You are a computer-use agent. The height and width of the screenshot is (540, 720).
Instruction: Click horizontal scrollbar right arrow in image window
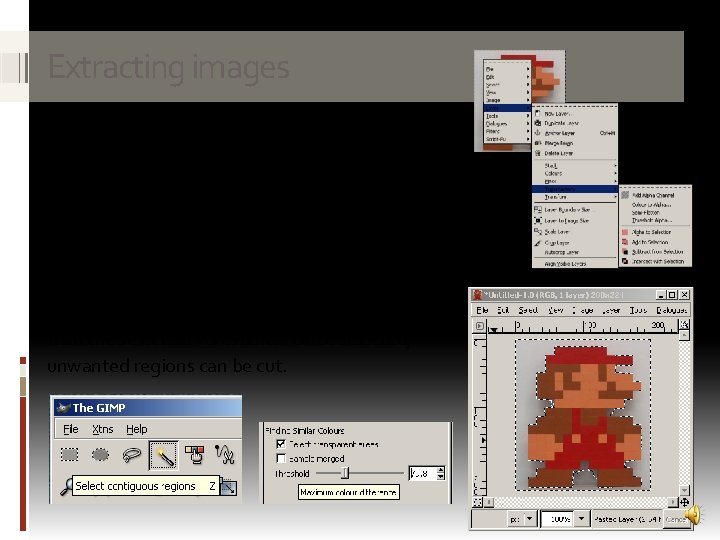click(x=673, y=502)
